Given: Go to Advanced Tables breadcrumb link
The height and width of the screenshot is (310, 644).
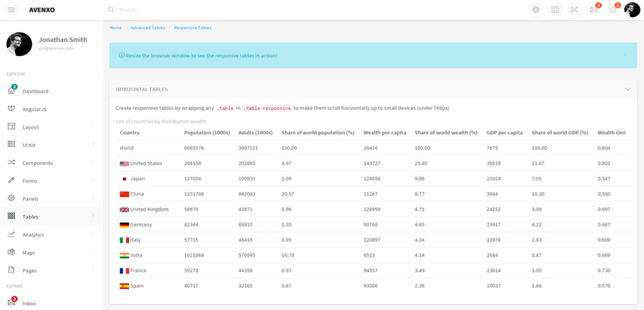Looking at the screenshot, I should [x=148, y=28].
